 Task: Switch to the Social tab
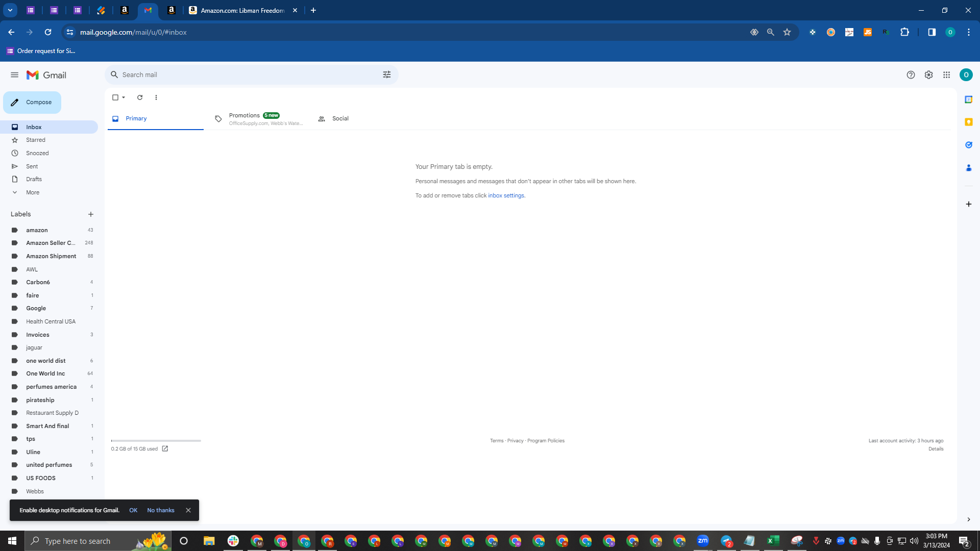tap(362, 118)
